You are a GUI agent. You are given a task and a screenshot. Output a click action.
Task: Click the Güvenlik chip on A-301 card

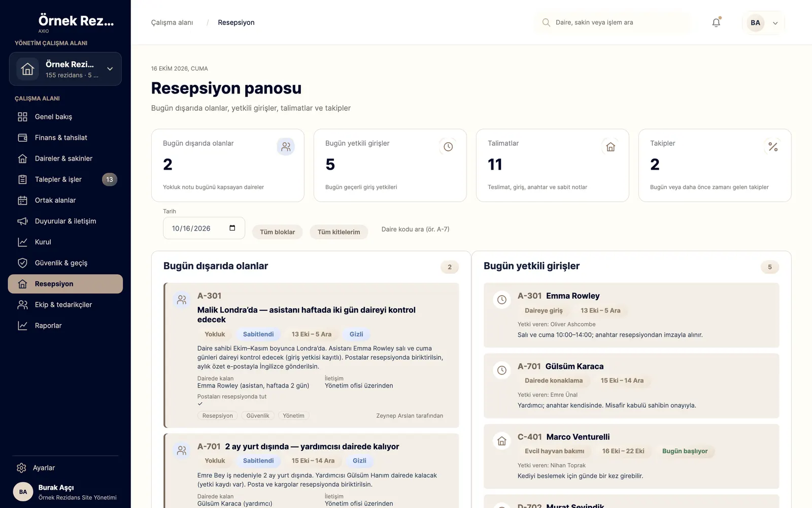[258, 416]
